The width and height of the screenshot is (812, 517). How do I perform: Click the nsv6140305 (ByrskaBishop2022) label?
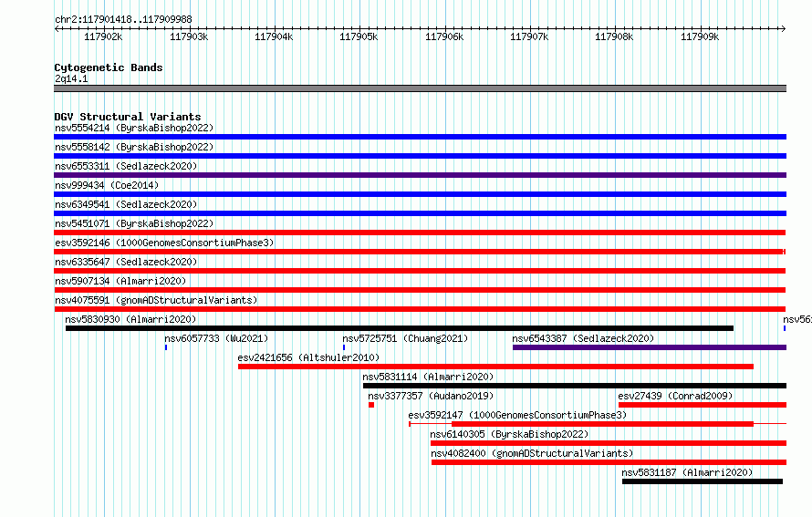coord(509,434)
